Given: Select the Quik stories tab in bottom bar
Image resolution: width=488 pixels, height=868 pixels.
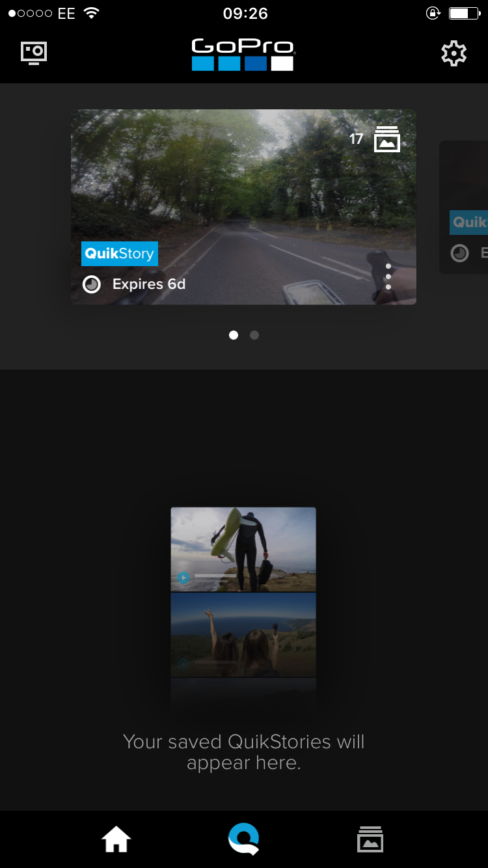Looking at the screenshot, I should pyautogui.click(x=243, y=839).
